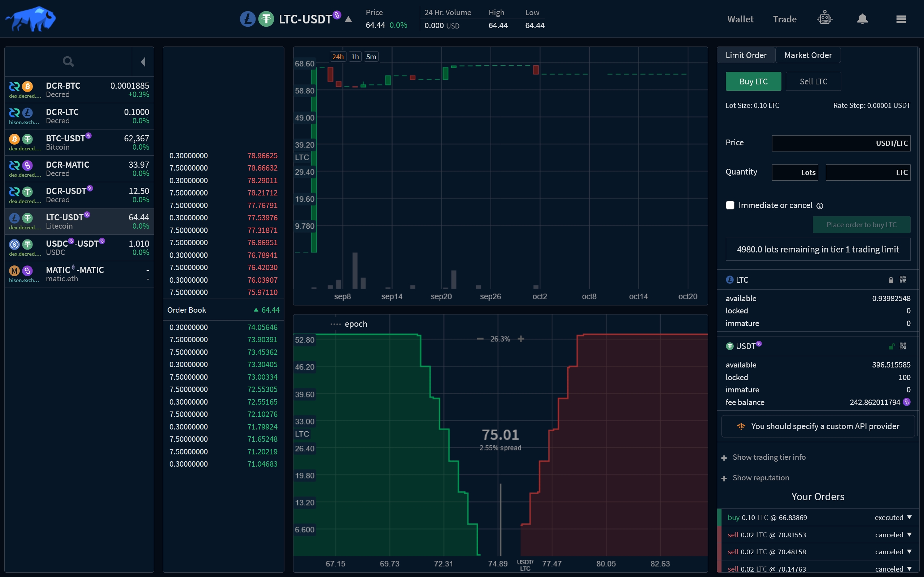The image size is (924, 577).
Task: Switch the chart to the 1h interval
Action: [x=355, y=57]
